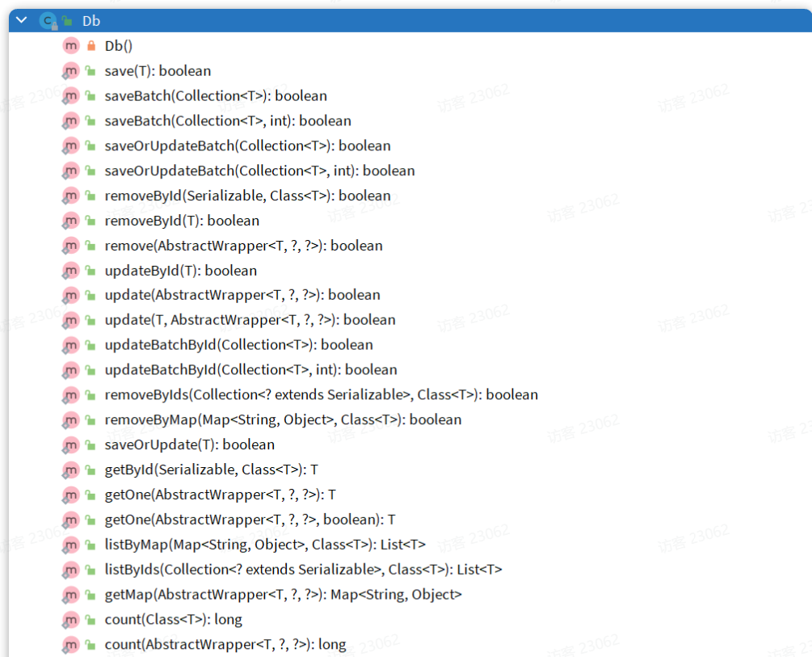Click the private lock icon next to Db()
This screenshot has width=812, height=657.
pos(90,46)
